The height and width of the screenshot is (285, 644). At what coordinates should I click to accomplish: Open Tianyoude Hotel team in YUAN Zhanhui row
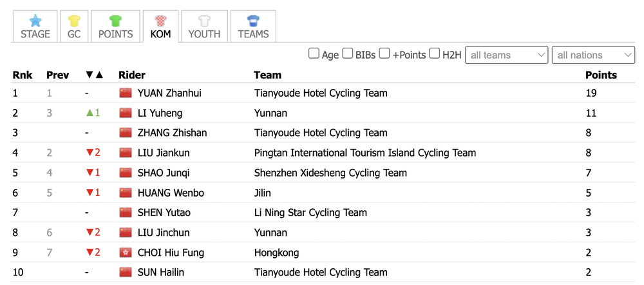tap(320, 93)
